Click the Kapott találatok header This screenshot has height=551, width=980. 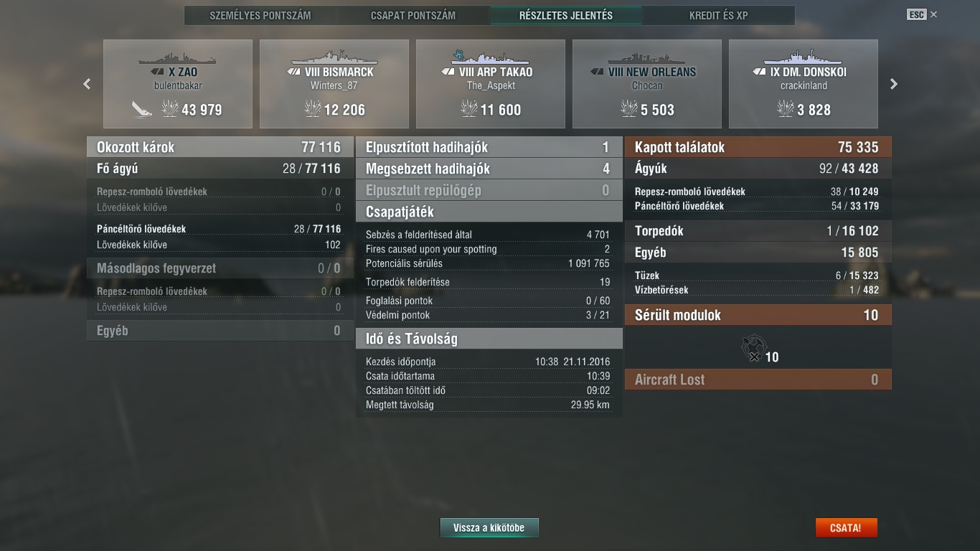pyautogui.click(x=758, y=147)
